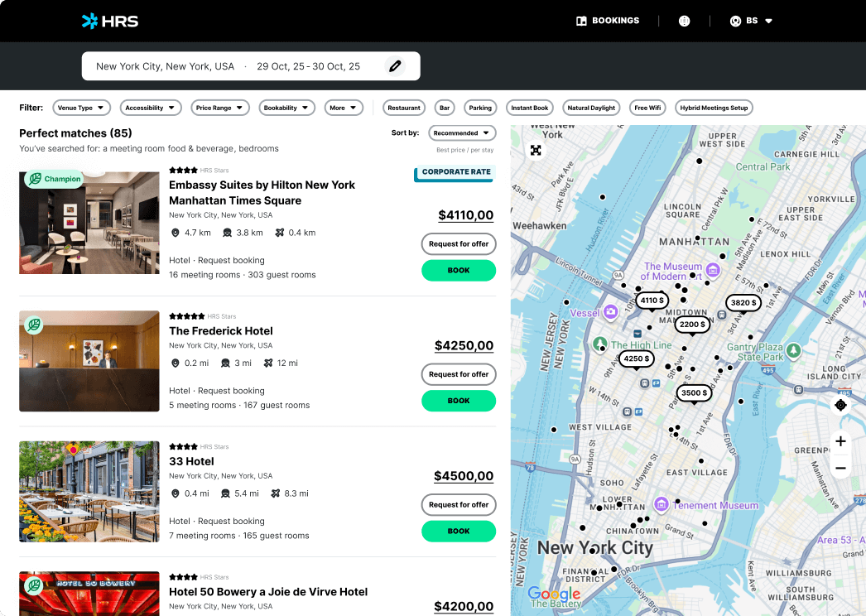The image size is (866, 616).
Task: Select the 3500 $ map price marker
Action: pos(694,392)
